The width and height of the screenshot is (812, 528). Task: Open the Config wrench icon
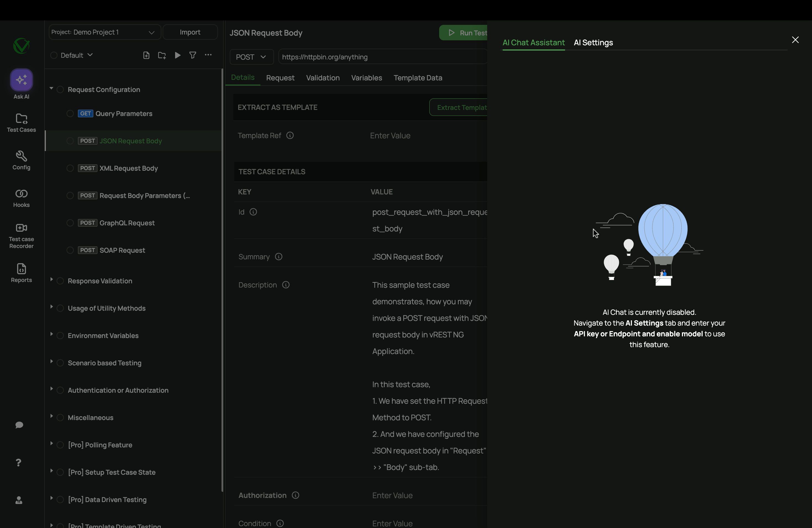coord(21,156)
